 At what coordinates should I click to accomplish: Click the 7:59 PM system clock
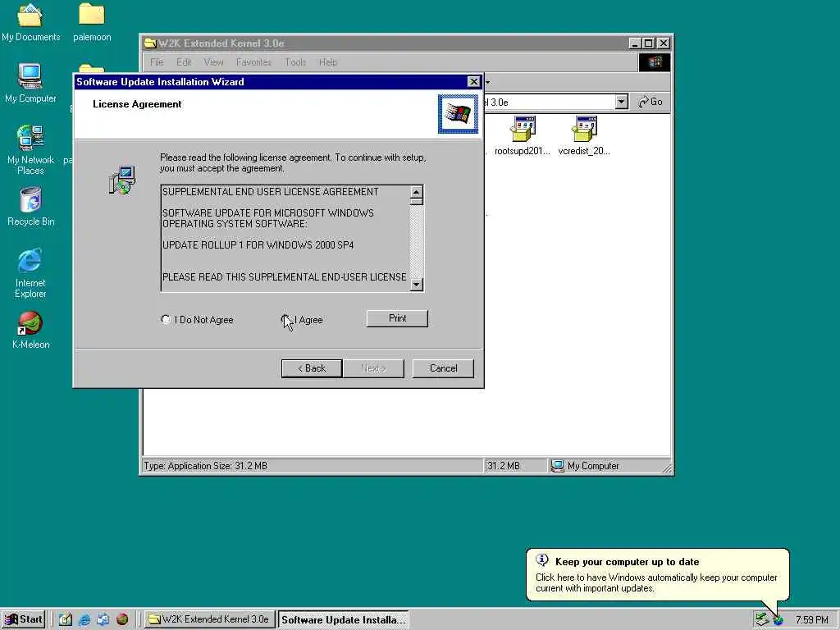click(x=811, y=620)
